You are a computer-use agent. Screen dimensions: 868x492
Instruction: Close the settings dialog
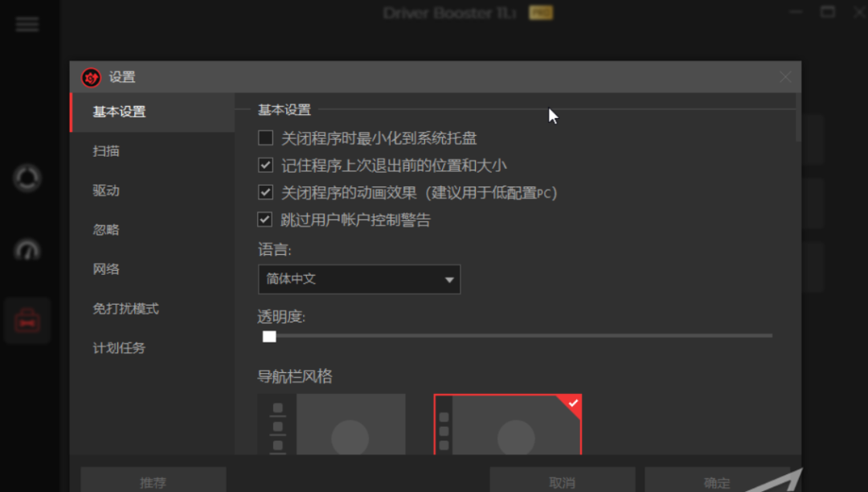(785, 77)
